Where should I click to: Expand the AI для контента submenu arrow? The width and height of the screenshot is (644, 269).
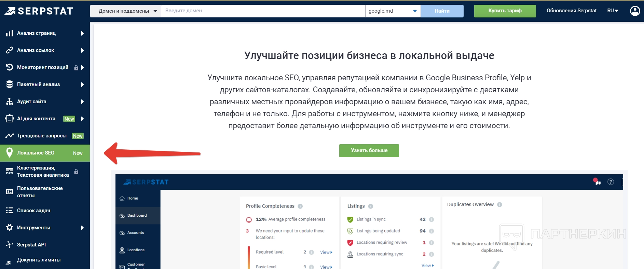tap(82, 119)
